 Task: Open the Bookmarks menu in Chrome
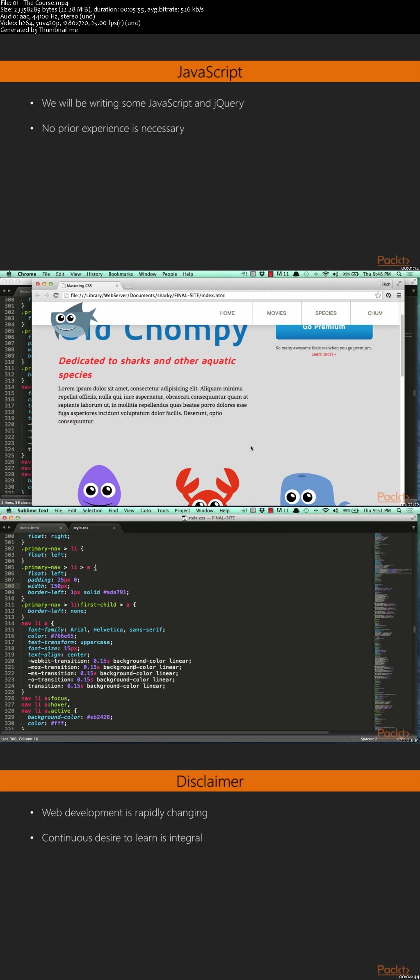[x=121, y=274]
